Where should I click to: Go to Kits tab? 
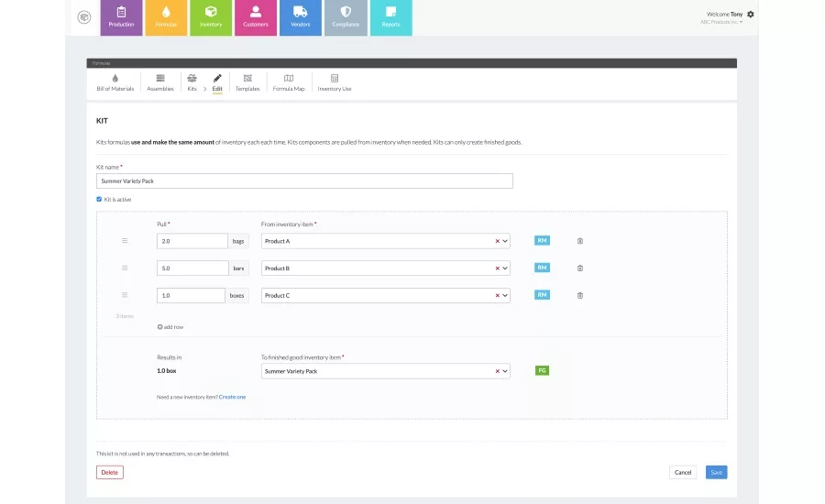click(192, 82)
